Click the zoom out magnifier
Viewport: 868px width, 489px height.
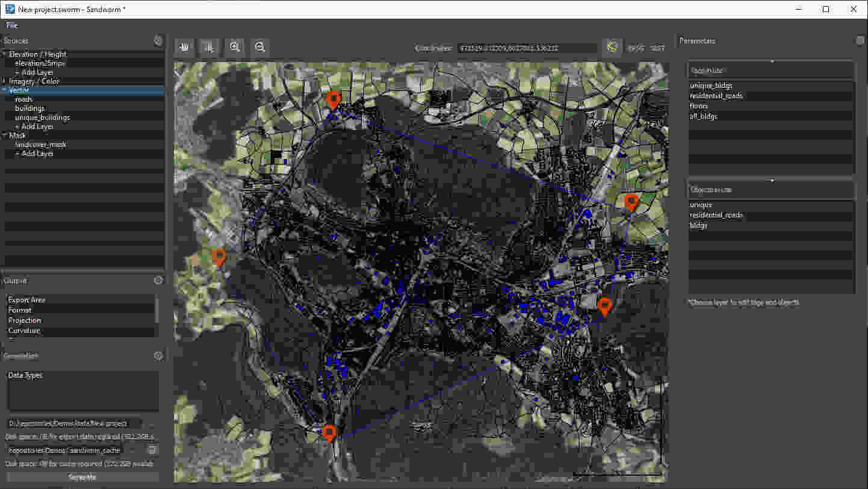[x=260, y=47]
